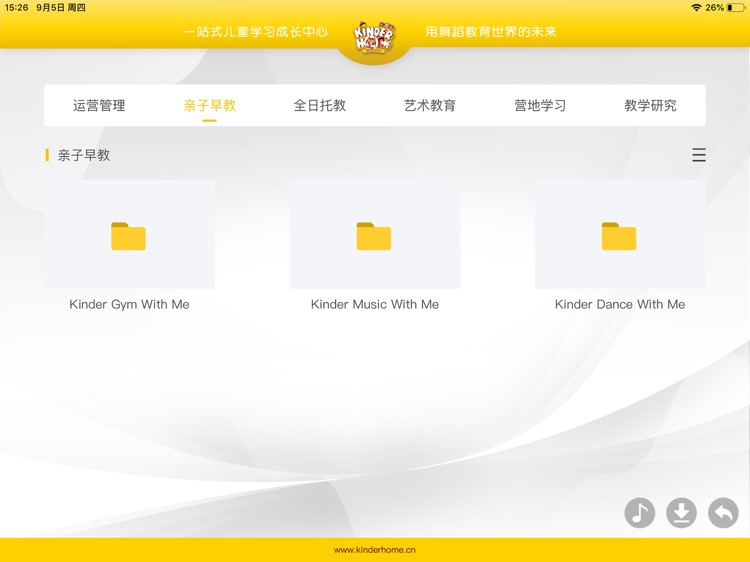This screenshot has height=562, width=750.
Task: Click the Kinder Gym With Me label
Action: tap(129, 304)
